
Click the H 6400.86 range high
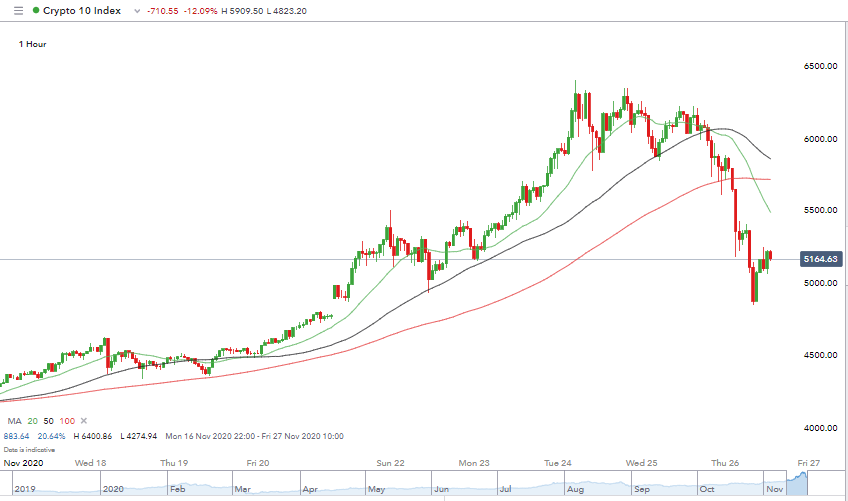point(92,436)
